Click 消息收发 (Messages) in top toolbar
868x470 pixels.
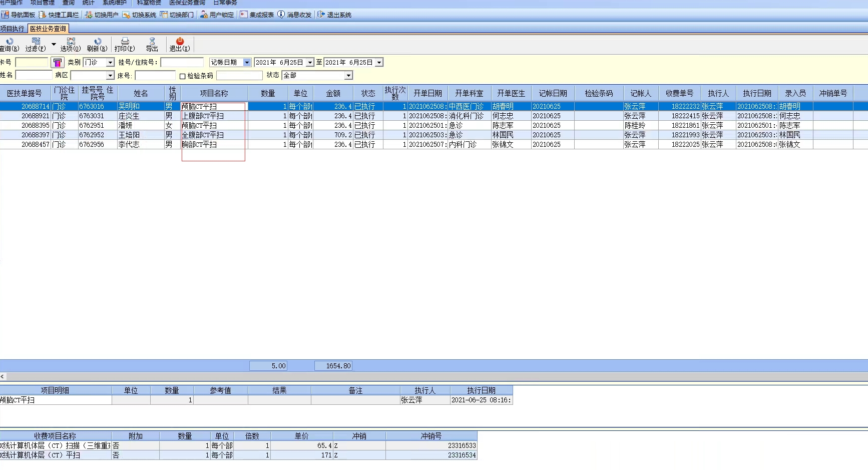(294, 15)
